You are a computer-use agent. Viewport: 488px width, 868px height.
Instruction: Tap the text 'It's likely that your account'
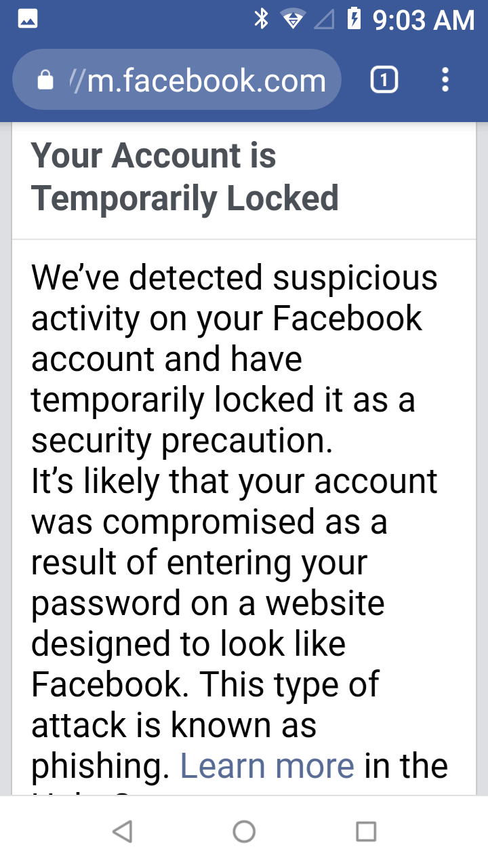[x=235, y=481]
